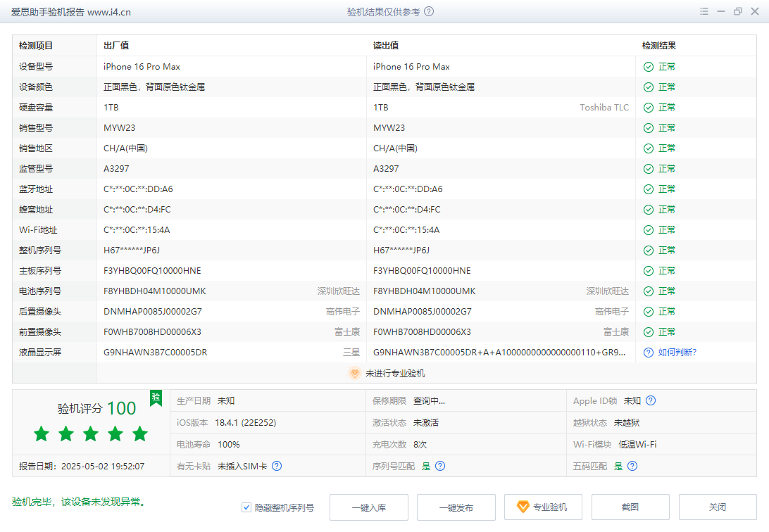
Task: Click the 验机完毕 status message
Action: click(x=79, y=502)
